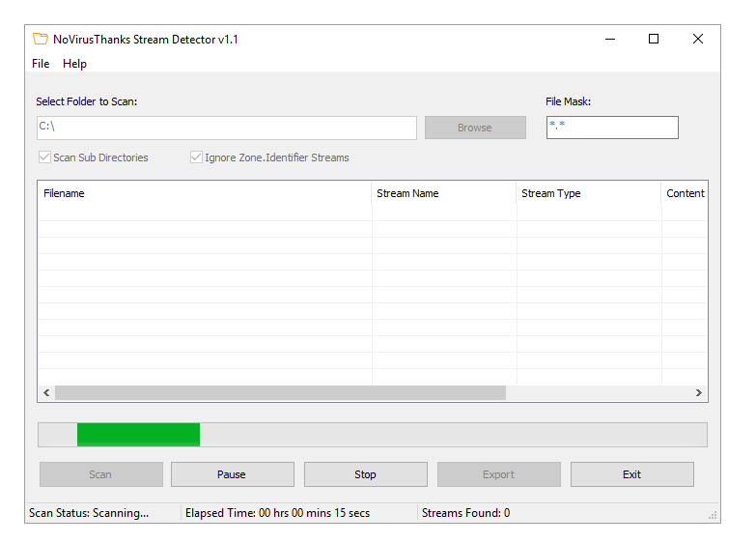
Task: Open the File menu
Action: tap(41, 64)
